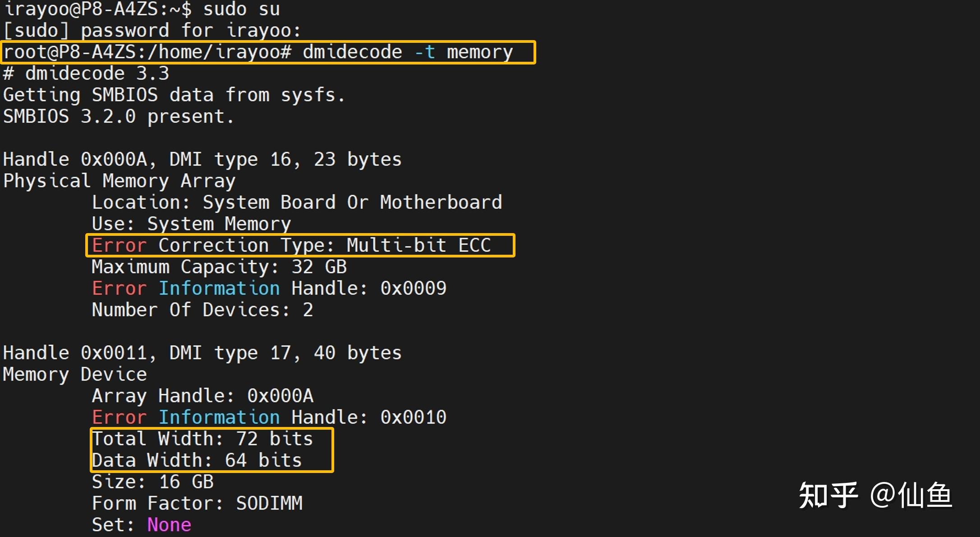The height and width of the screenshot is (537, 980).
Task: Click the Handle 0x0011 header line
Action: [202, 353]
